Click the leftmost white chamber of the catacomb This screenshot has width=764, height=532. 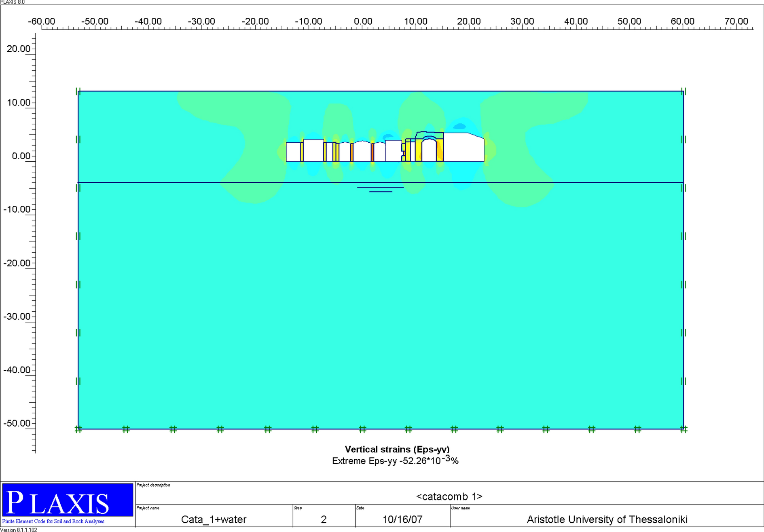[293, 152]
